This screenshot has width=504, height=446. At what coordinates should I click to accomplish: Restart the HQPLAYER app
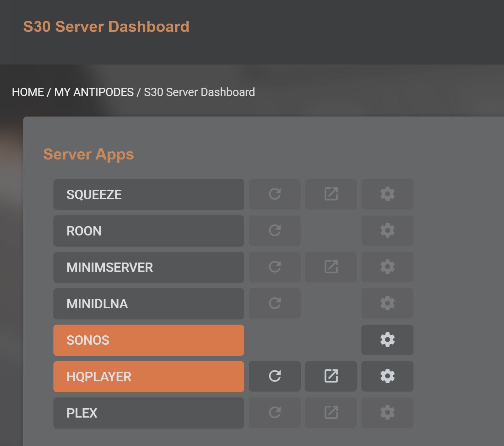pyautogui.click(x=274, y=376)
